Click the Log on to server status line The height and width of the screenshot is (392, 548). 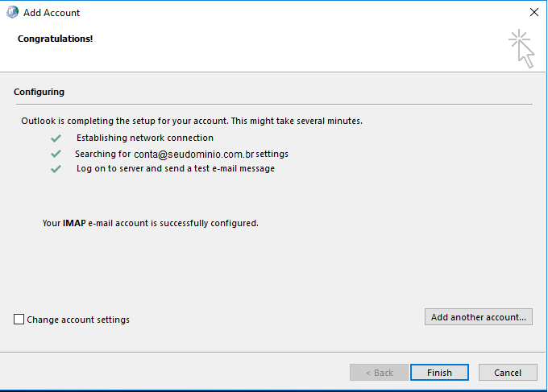coord(176,168)
